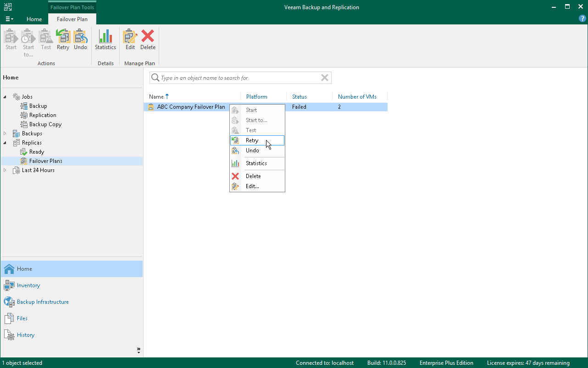Click the Backups icon in the tree

17,134
